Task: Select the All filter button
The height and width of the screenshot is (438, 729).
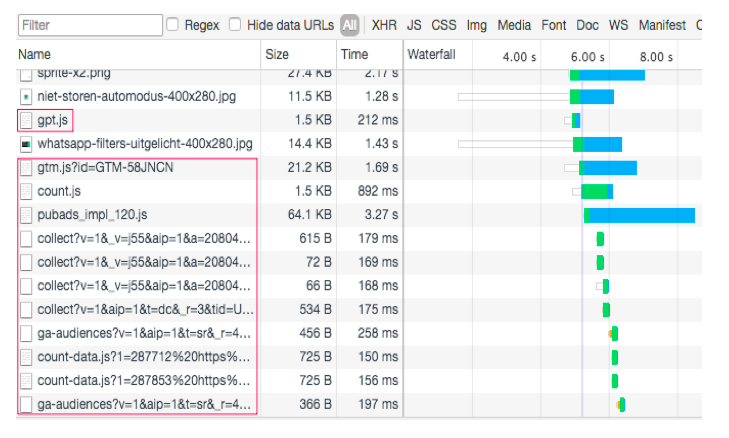Action: coord(349,25)
